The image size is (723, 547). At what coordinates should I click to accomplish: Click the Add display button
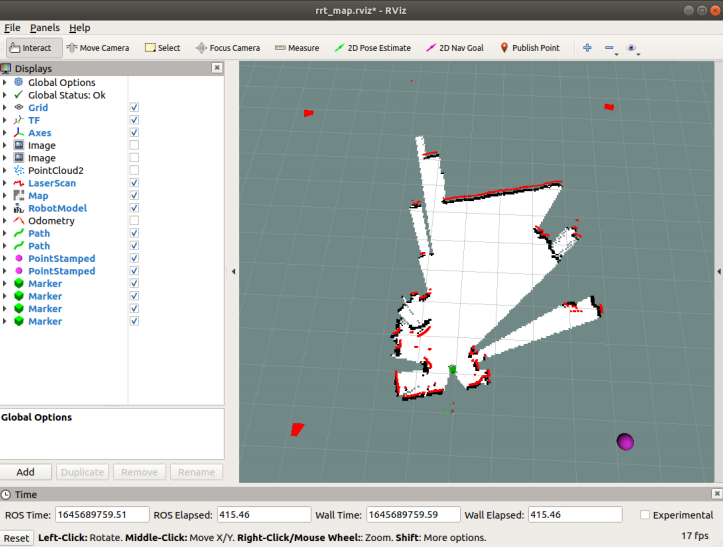(x=26, y=472)
